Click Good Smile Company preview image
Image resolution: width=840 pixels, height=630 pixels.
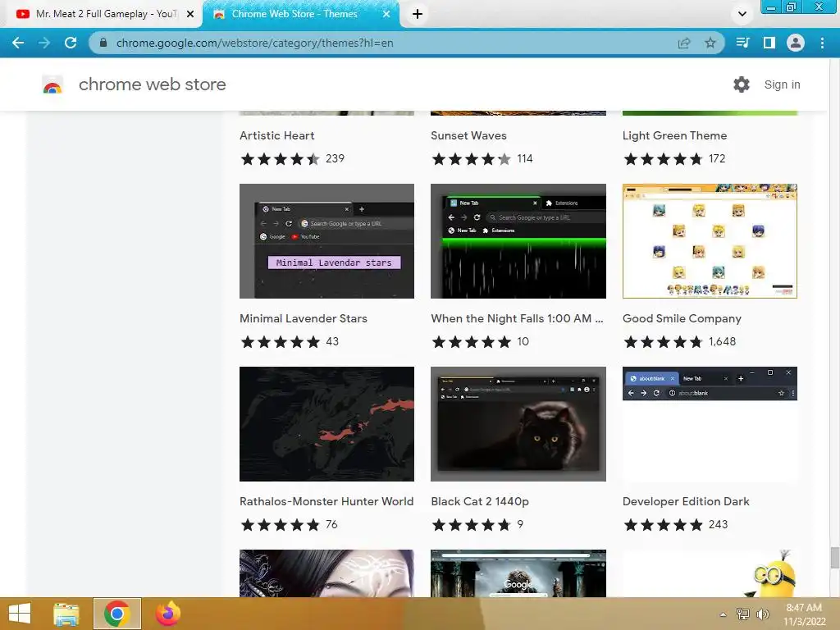click(x=710, y=241)
